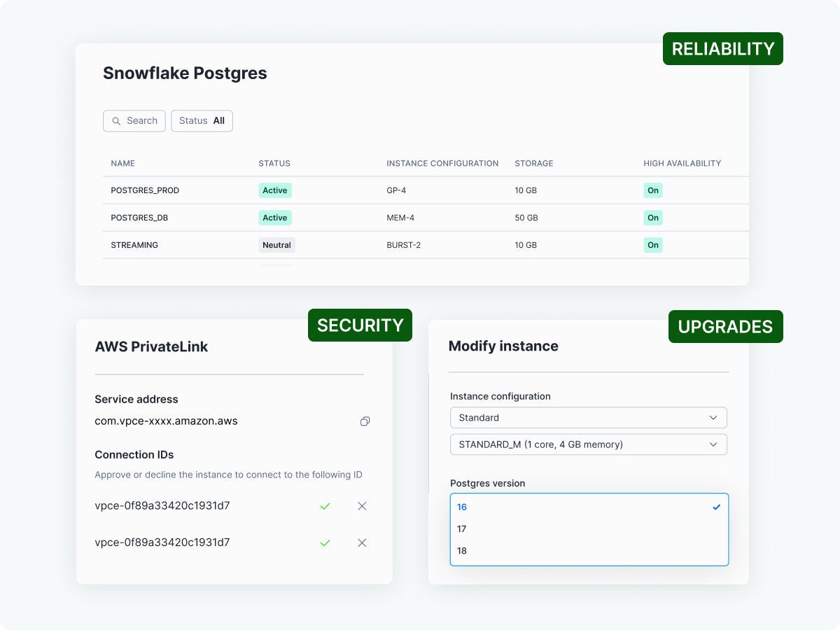The image size is (840, 630).
Task: Open the STANDARD_M size dropdown
Action: tap(588, 444)
